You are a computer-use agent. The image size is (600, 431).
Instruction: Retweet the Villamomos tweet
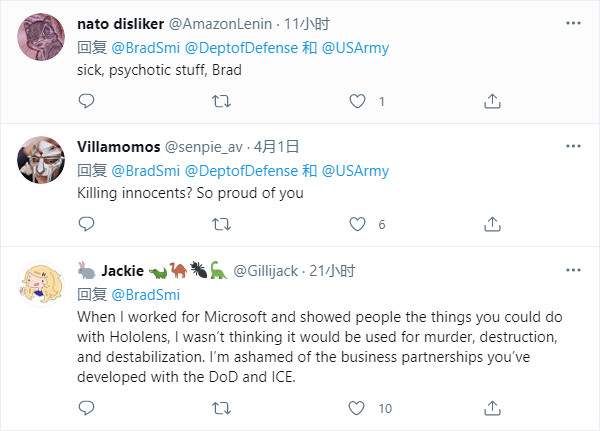[222, 224]
